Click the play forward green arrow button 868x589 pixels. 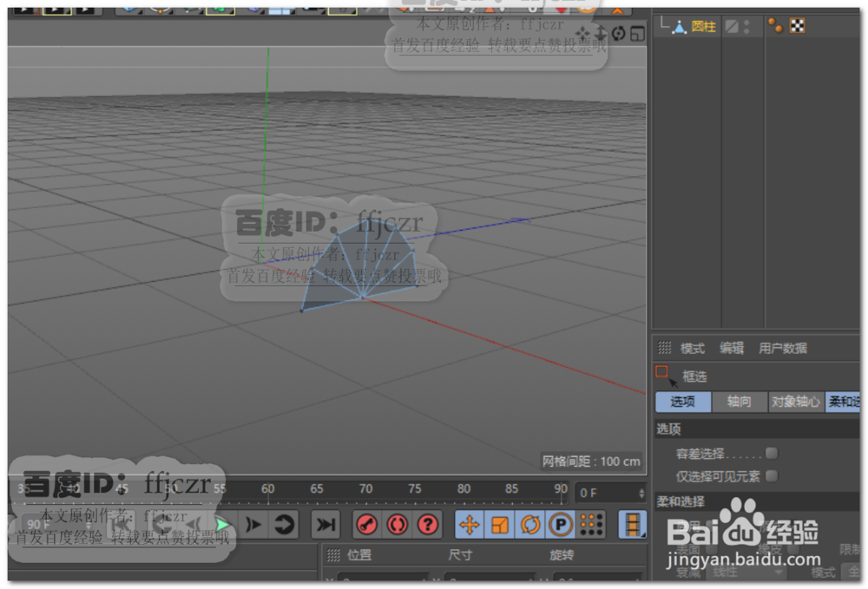(x=222, y=524)
